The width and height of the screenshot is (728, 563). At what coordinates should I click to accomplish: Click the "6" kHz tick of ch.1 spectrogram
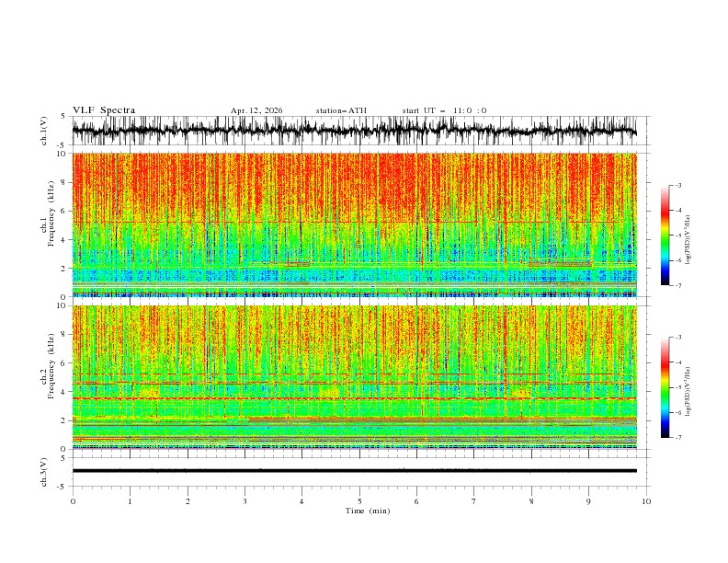tap(65, 211)
